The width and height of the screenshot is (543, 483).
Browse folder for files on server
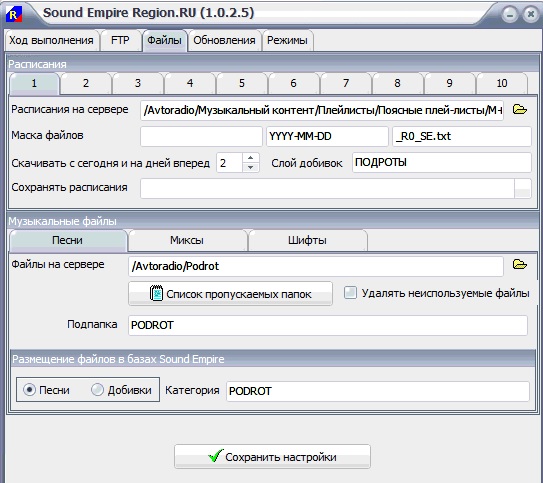(519, 265)
